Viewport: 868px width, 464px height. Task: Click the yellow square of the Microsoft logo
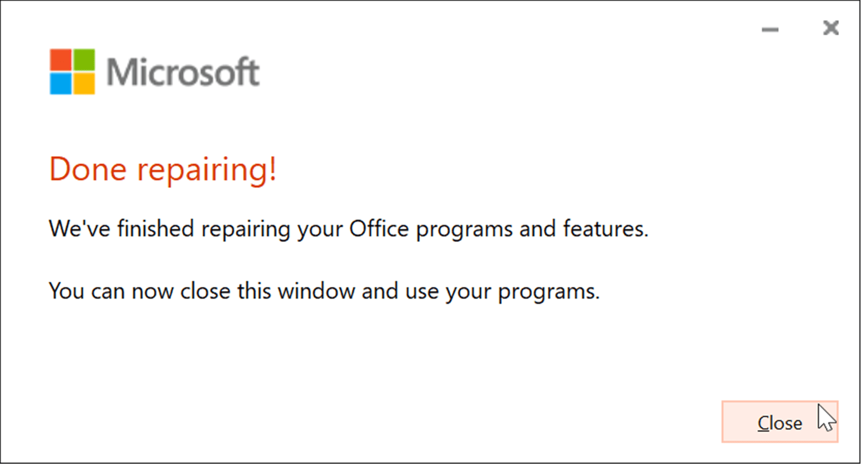click(x=84, y=84)
